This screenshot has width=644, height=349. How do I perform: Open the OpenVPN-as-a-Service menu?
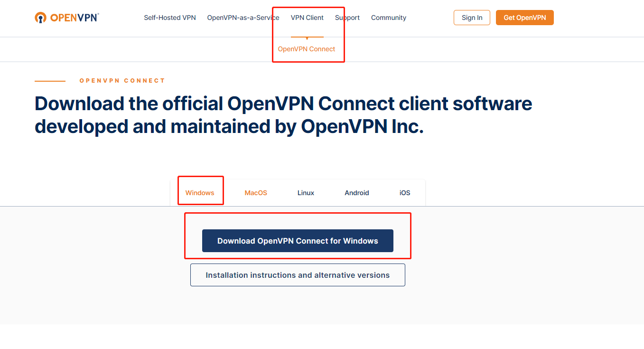pos(243,18)
